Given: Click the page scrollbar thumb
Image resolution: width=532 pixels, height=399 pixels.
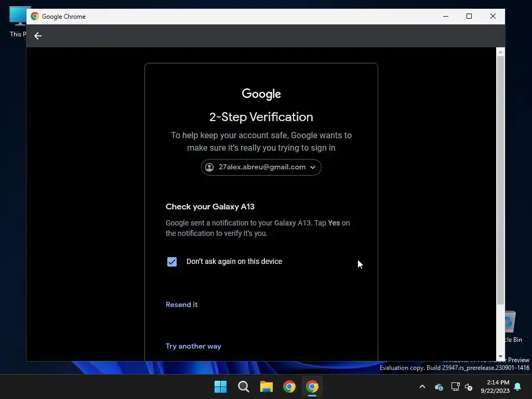Looking at the screenshot, I should pyautogui.click(x=500, y=180).
